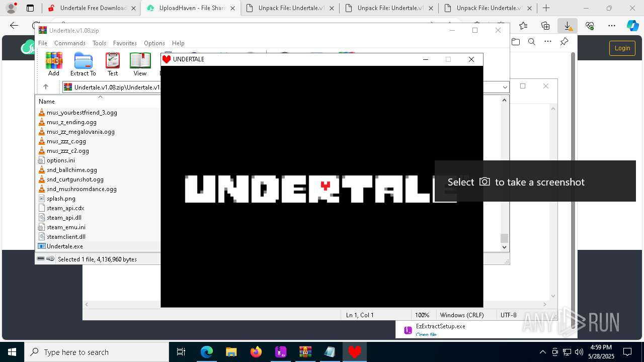Viewport: 644px width, 362px height.
Task: Click the Windows Start button
Action: (x=12, y=352)
